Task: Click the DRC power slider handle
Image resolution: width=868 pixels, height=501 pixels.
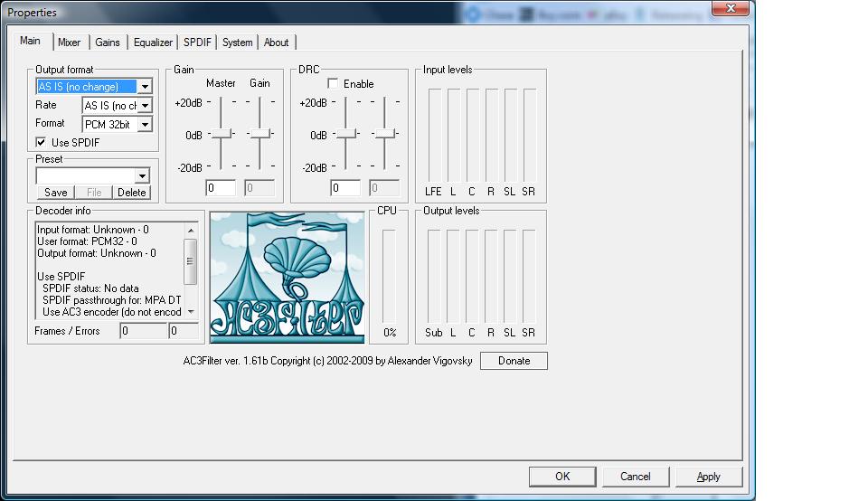Action: pyautogui.click(x=345, y=134)
